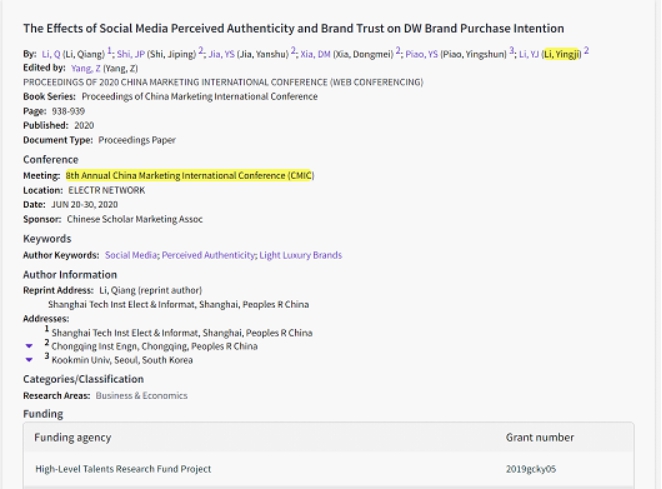Click the article title text
This screenshot has height=489, width=662.
(293, 28)
